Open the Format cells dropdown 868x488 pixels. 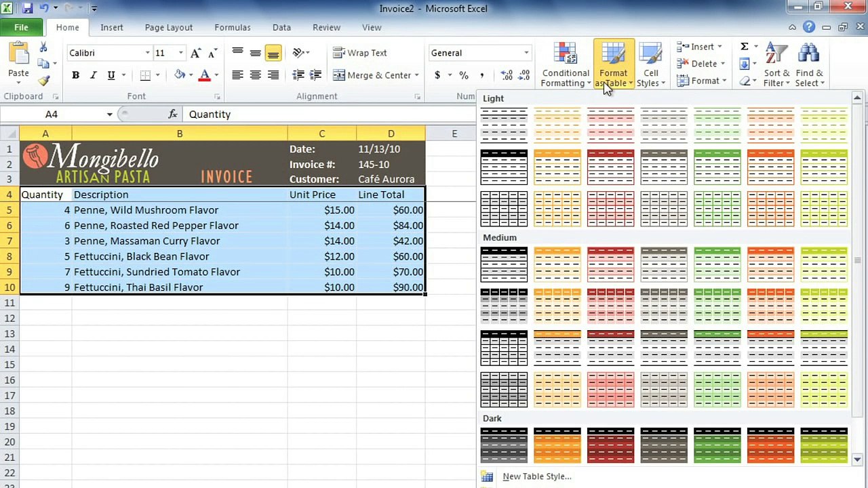[724, 81]
